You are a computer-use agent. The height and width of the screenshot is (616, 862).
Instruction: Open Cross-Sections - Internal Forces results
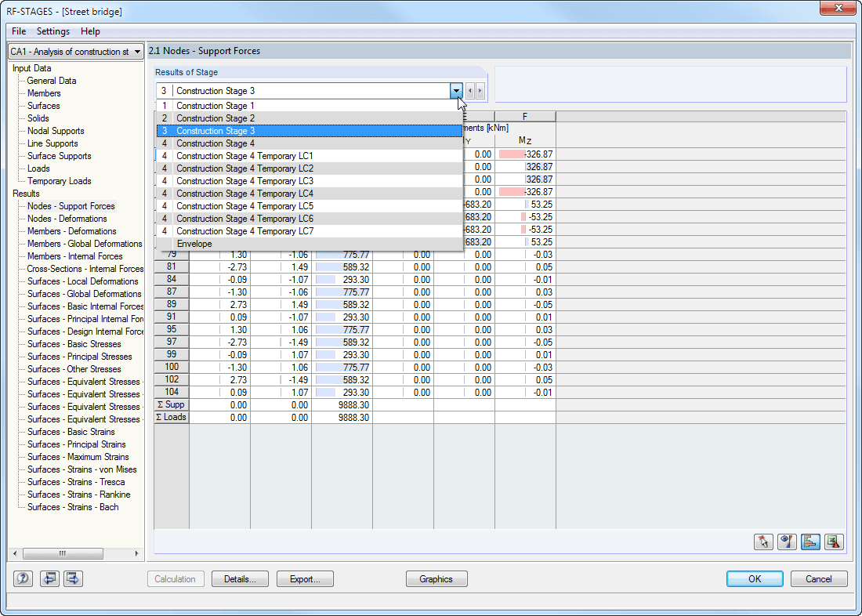(x=85, y=269)
